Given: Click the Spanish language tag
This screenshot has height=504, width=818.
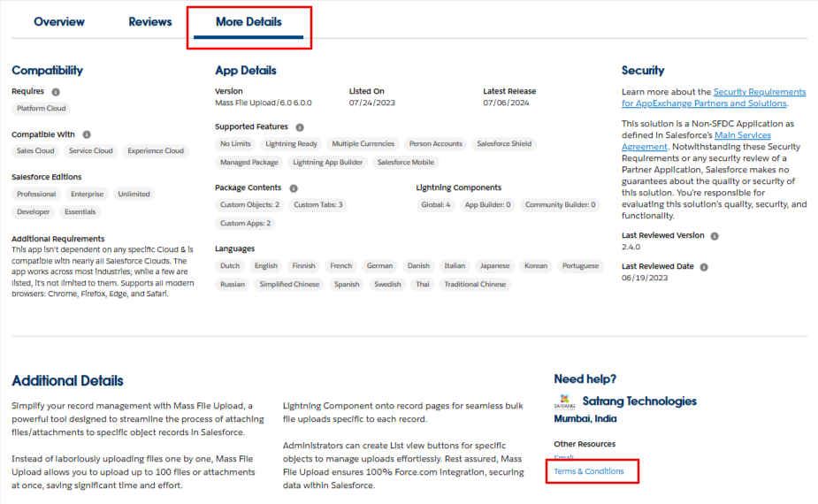Looking at the screenshot, I should coord(347,285).
